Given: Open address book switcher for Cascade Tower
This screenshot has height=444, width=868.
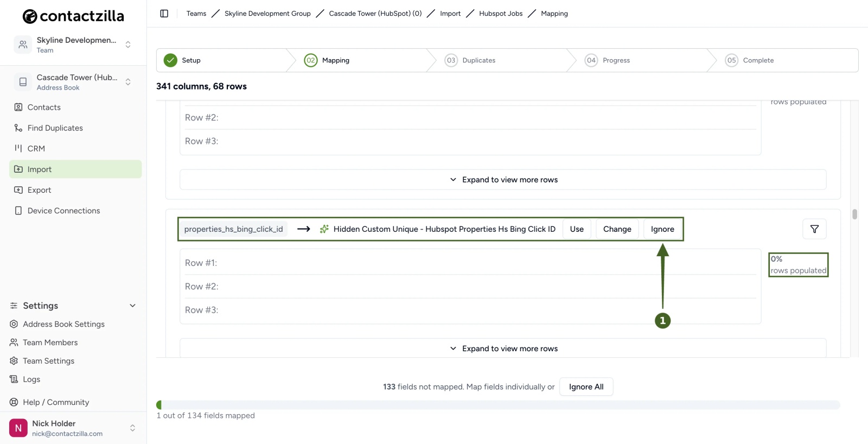Looking at the screenshot, I should [128, 82].
